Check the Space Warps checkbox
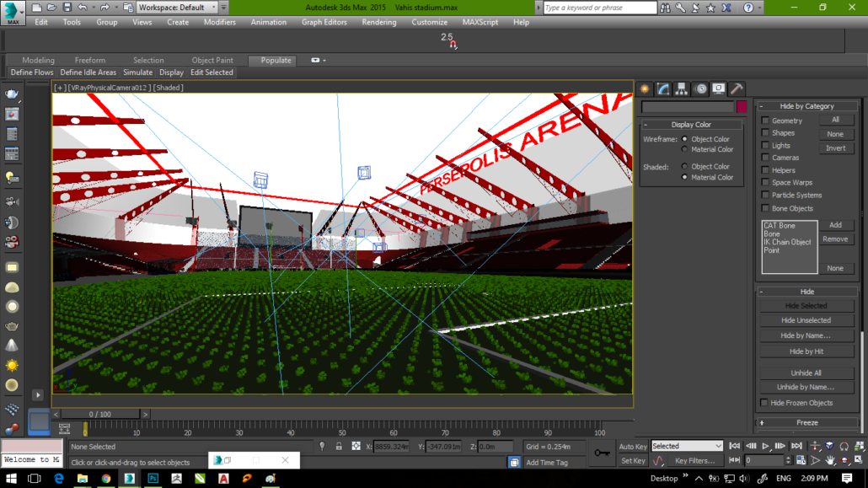Viewport: 868px width, 488px height. (765, 182)
